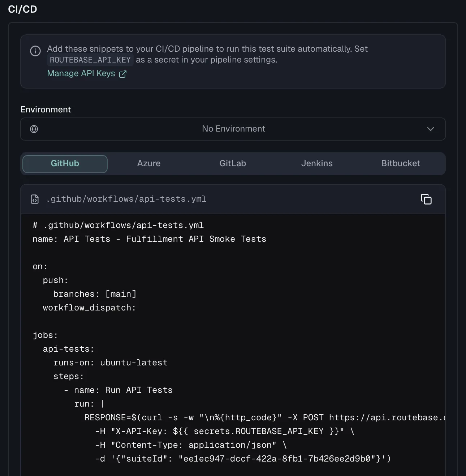Switch to the GitLab tab
The image size is (466, 476).
point(233,164)
